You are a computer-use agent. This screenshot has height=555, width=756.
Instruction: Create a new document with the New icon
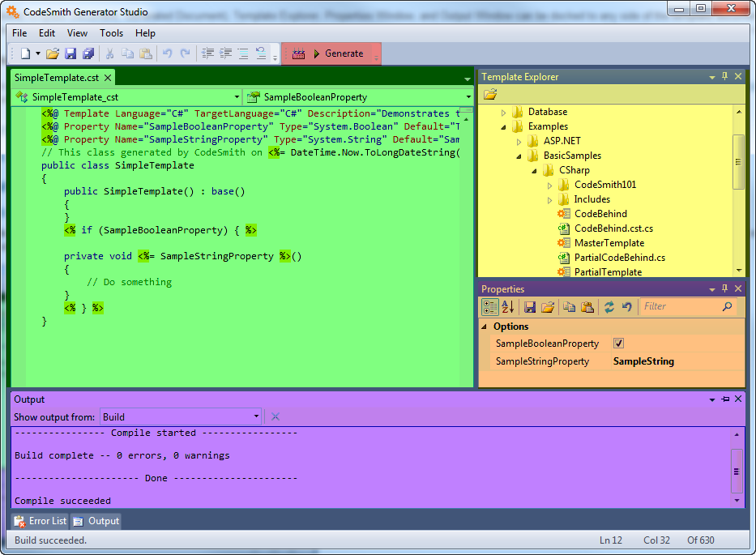[25, 53]
